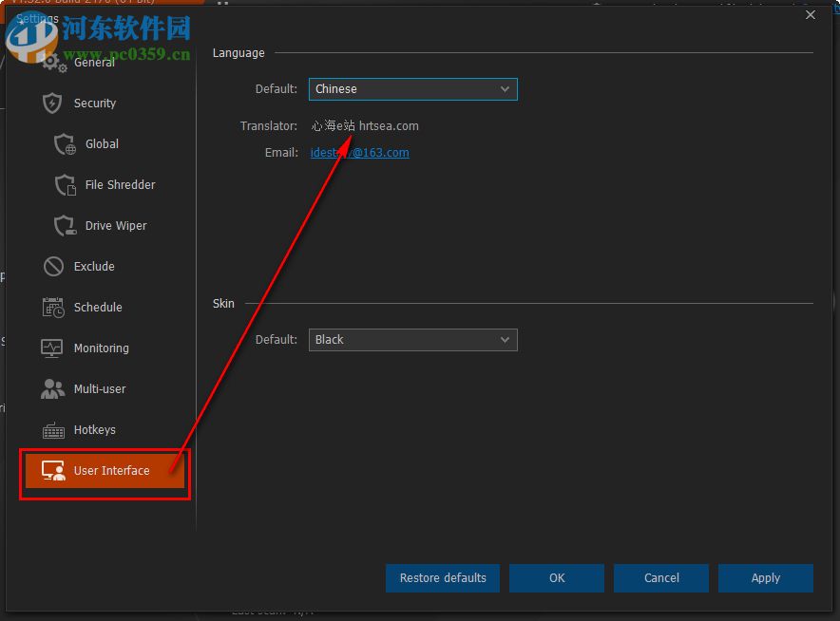Select the Security shield icon
The height and width of the screenshot is (621, 840).
tap(51, 103)
